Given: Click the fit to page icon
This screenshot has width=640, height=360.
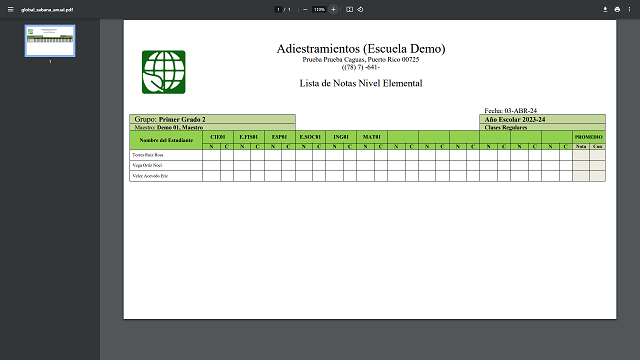Looking at the screenshot, I should click(x=349, y=9).
